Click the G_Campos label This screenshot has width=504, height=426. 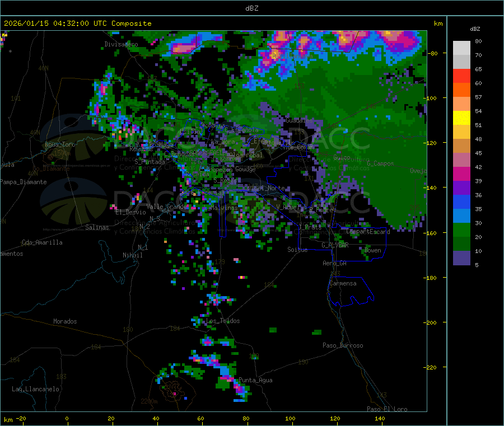(380, 163)
